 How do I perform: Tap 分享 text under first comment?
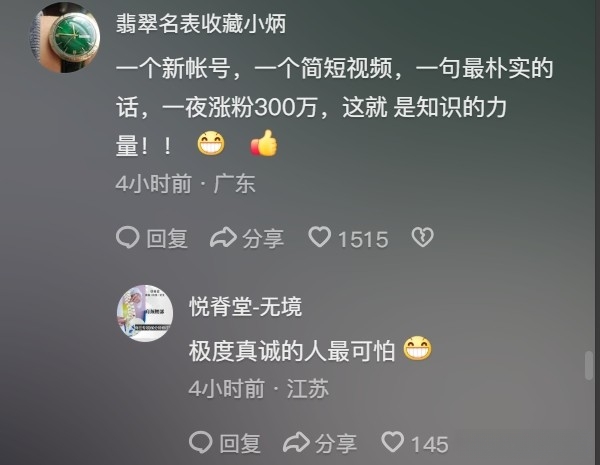[263, 238]
